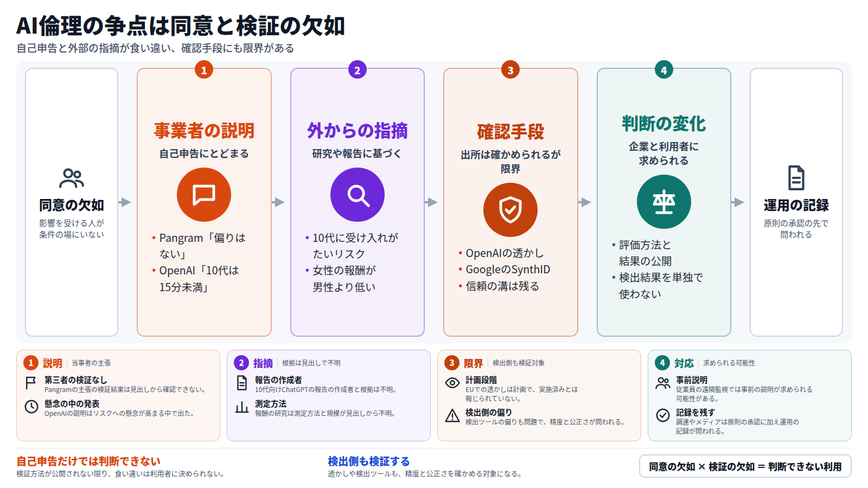Click the blue footer heading 検出側も検証する

[369, 461]
